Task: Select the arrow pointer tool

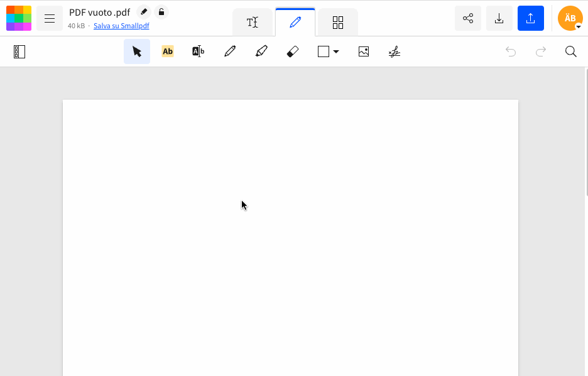Action: (137, 51)
